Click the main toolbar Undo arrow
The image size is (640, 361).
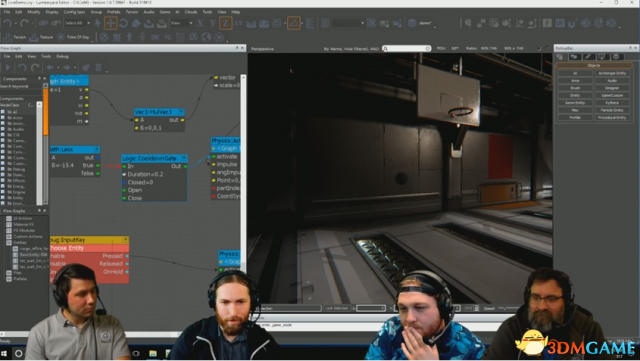coord(7,23)
